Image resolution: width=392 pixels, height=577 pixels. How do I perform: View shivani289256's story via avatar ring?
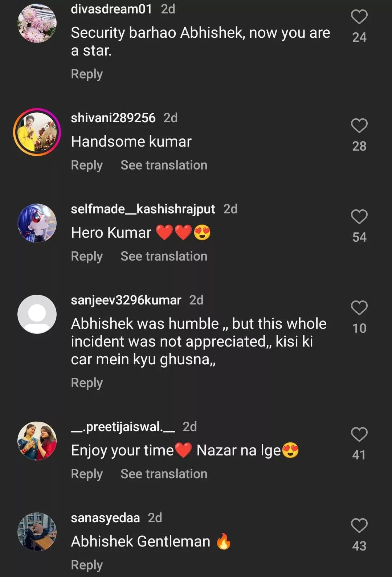click(x=37, y=132)
